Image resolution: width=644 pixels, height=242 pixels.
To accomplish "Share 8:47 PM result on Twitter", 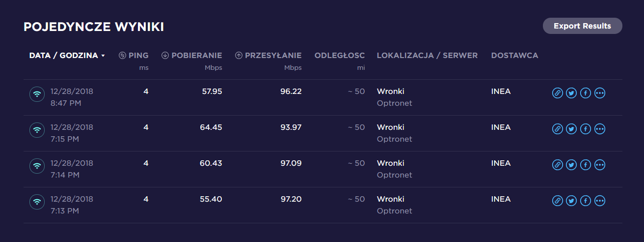I will click(571, 93).
